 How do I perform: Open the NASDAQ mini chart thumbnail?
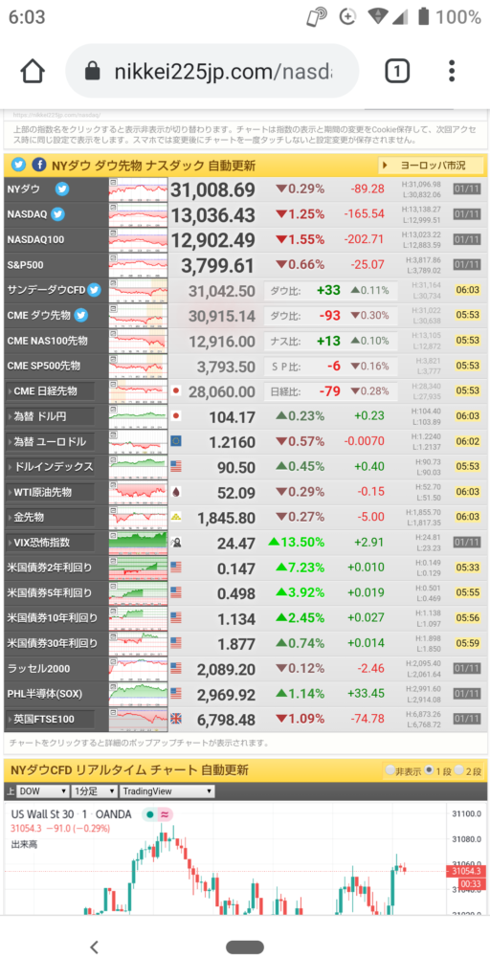(138, 214)
